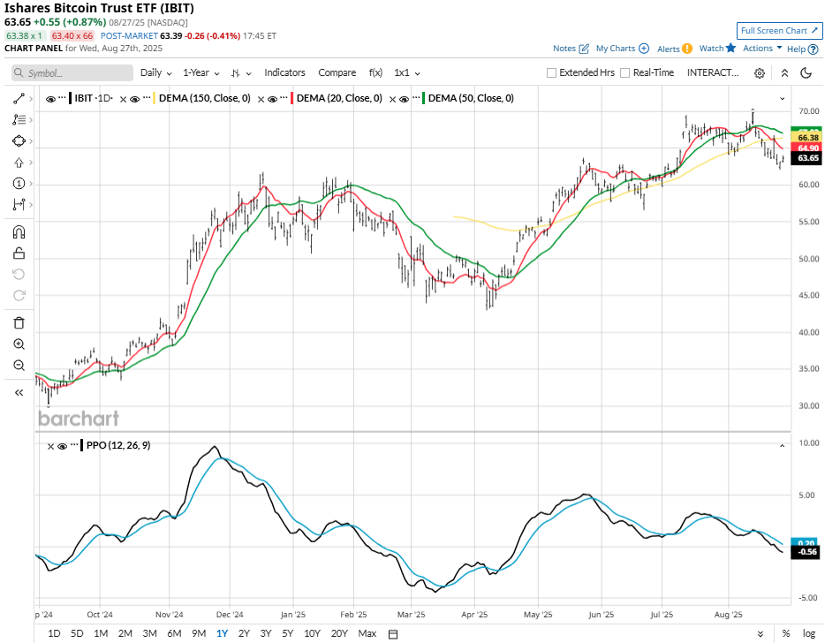The height and width of the screenshot is (643, 840).
Task: Open more options for IBIT series
Action: point(62,98)
